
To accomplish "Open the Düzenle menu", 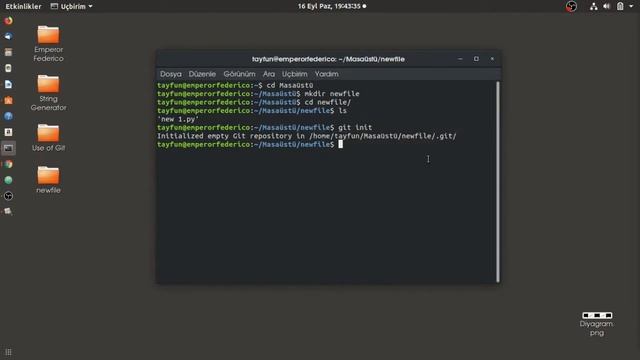I will click(x=202, y=74).
